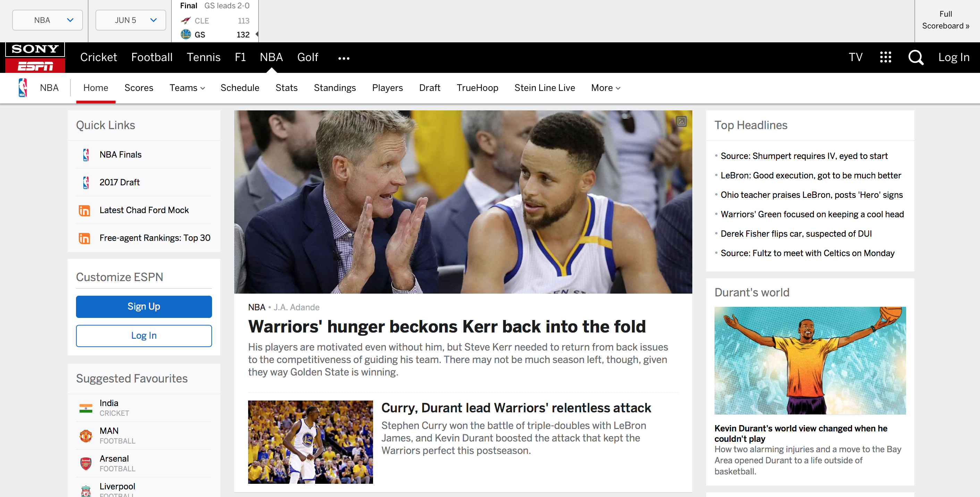Expand the More menu in NBA navigation
980x497 pixels.
click(x=606, y=88)
